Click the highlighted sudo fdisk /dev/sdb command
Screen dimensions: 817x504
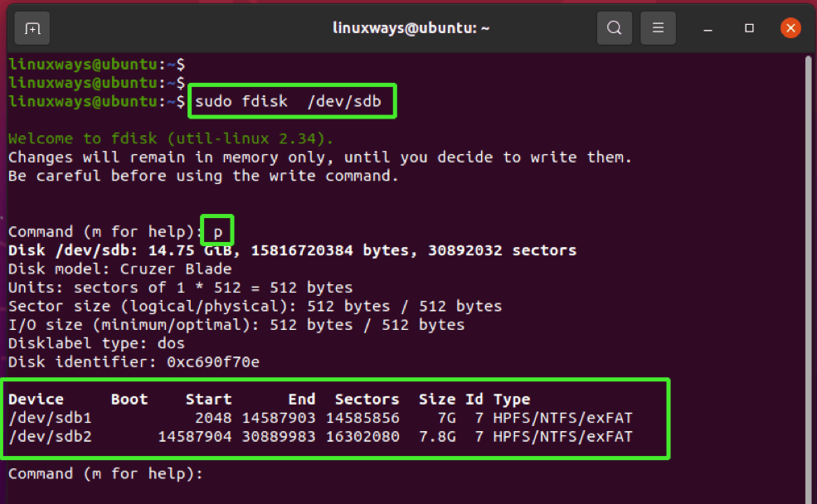pyautogui.click(x=289, y=101)
